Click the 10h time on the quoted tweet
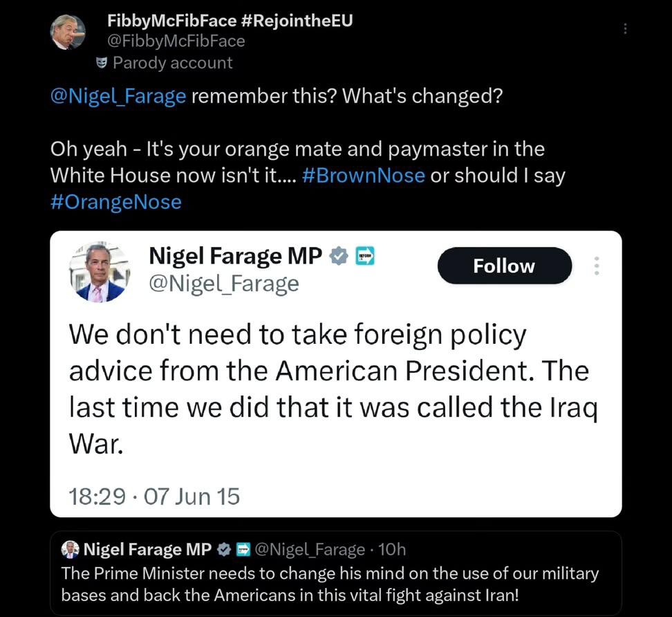The height and width of the screenshot is (617, 672). coord(393,550)
